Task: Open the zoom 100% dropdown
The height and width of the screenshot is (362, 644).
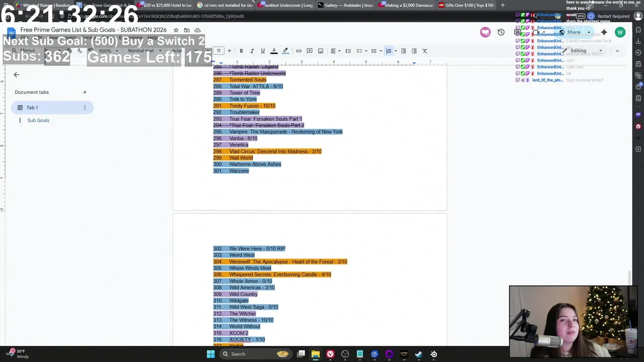Action: pos(108,51)
